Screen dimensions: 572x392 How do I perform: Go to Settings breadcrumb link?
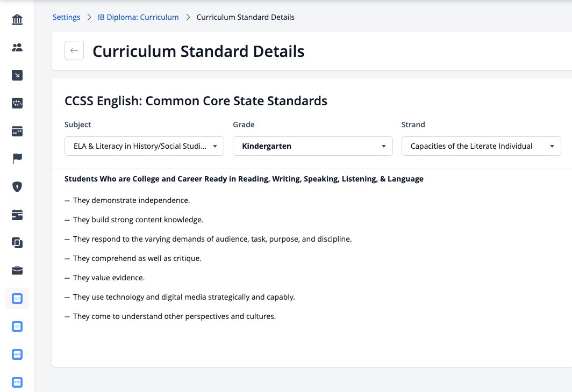67,17
